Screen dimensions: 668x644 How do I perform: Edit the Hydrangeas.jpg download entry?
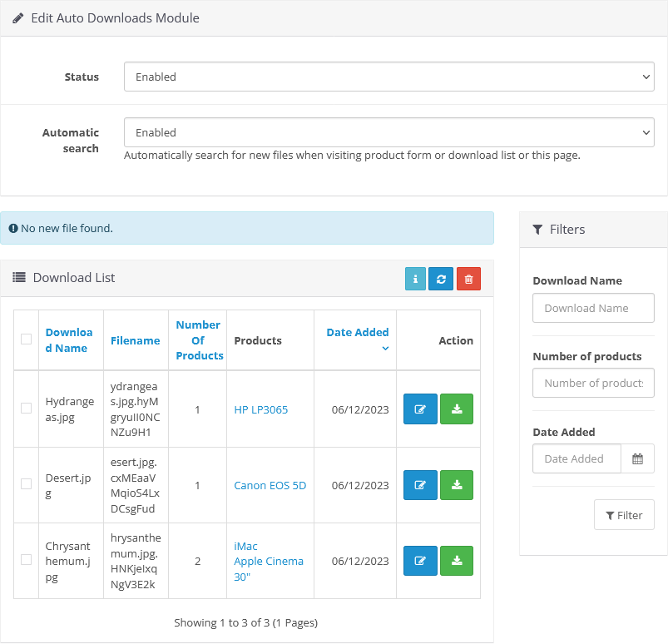pyautogui.click(x=420, y=409)
